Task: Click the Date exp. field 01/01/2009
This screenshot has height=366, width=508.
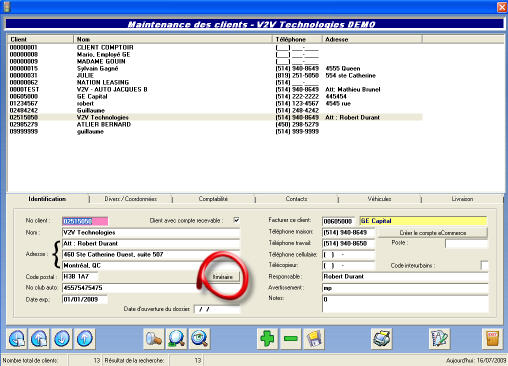Action: [x=85, y=299]
